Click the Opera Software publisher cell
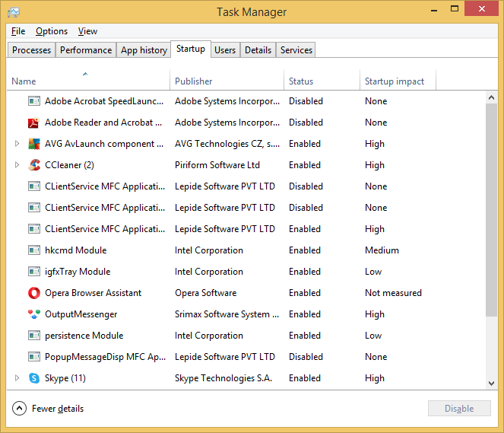This screenshot has width=504, height=433. [x=206, y=293]
